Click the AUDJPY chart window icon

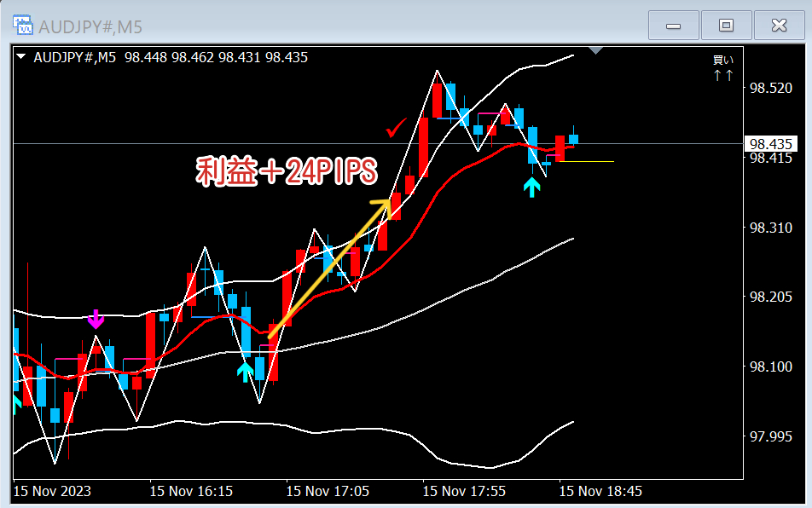23,26
